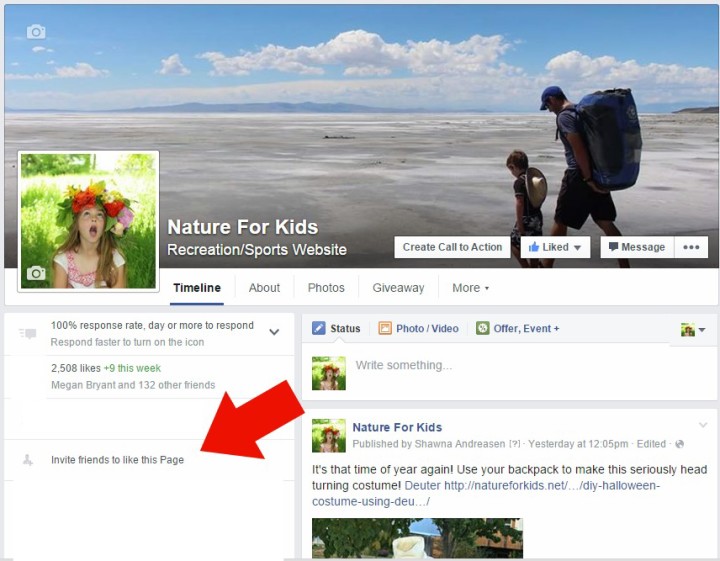The image size is (720, 561).
Task: Click Invite friends to like this Page
Action: 118,460
